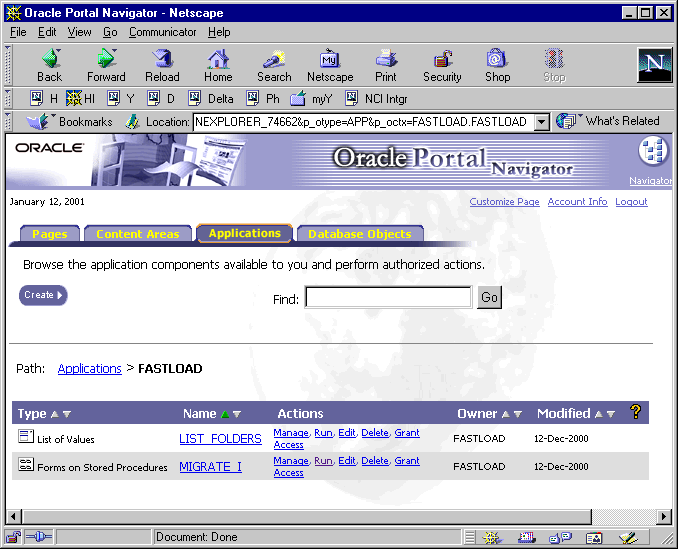This screenshot has height=549, width=678.
Task: Click the horizontal scrollbar right arrow
Action: pyautogui.click(x=661, y=516)
